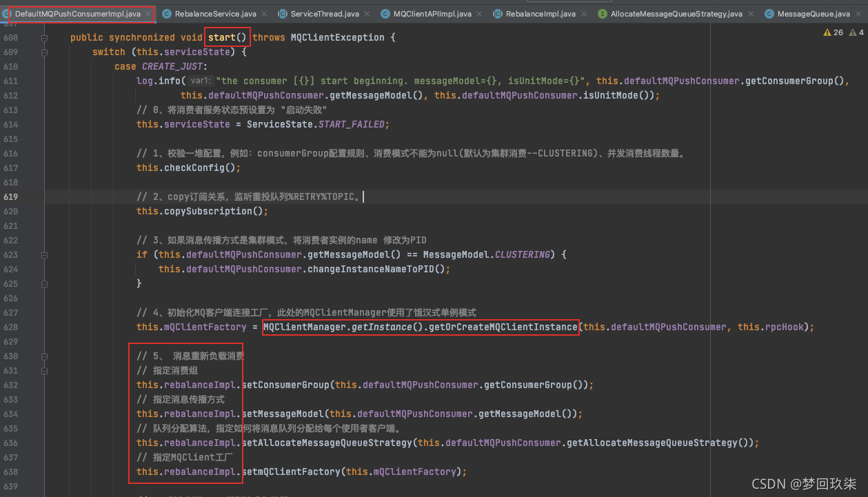Click the var1 parameter hint in log.info
This screenshot has width=868, height=497.
[x=201, y=81]
